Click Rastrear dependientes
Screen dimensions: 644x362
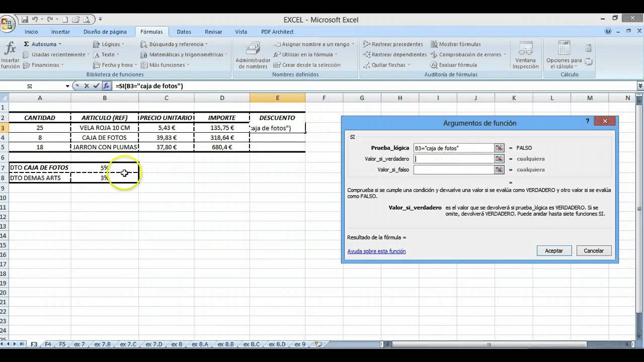(x=394, y=54)
